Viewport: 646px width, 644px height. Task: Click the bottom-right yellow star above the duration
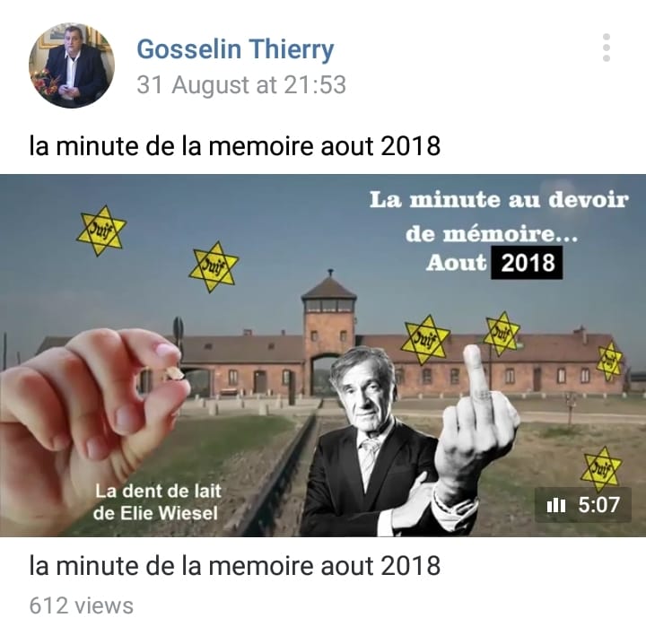click(601, 469)
